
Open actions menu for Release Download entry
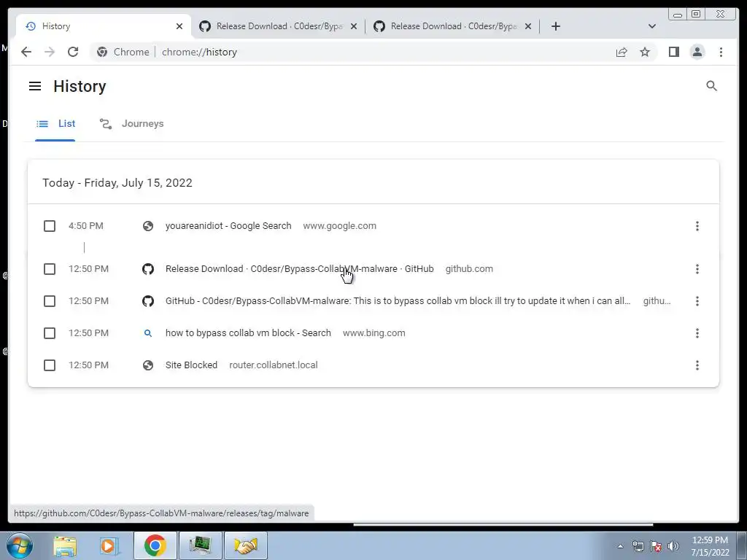click(x=697, y=269)
